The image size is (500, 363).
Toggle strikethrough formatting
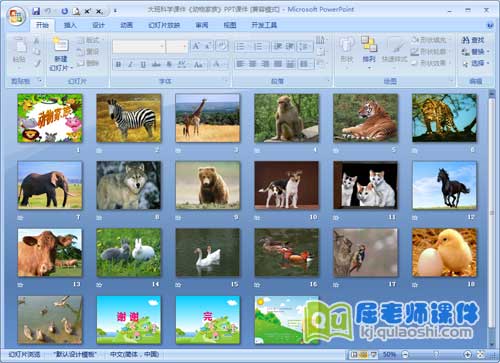pos(156,64)
